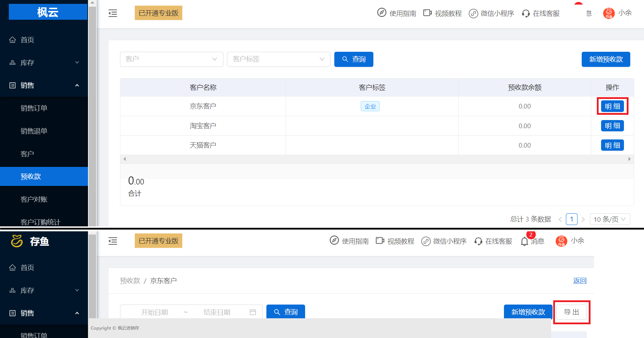Collapse sidebar via lower panel menu-fold icon
This screenshot has width=644, height=338.
[x=113, y=241]
